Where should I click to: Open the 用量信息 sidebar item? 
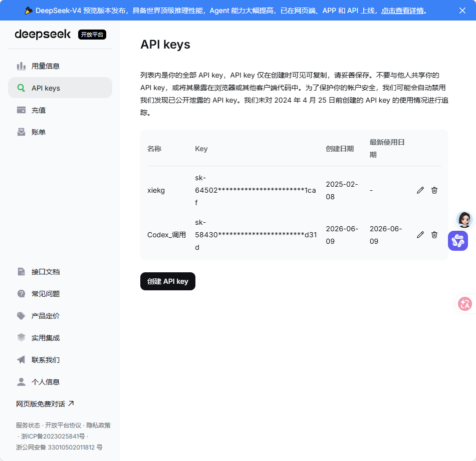pos(60,66)
